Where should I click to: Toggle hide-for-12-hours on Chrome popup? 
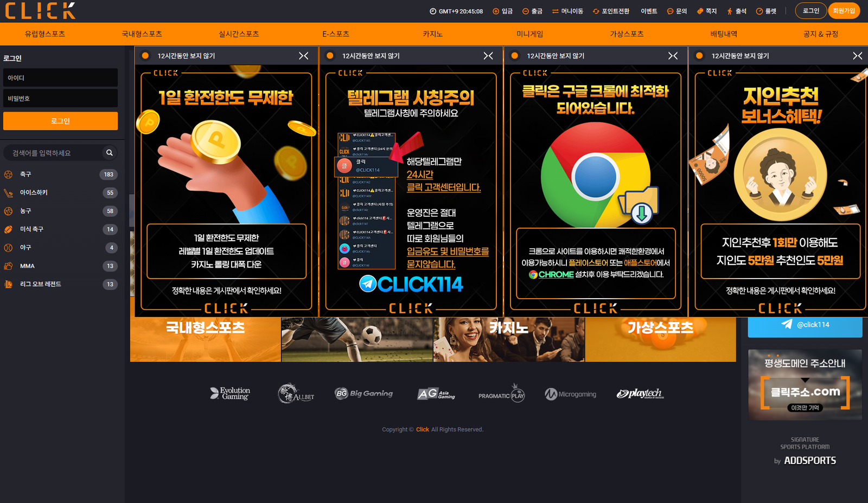(x=515, y=56)
